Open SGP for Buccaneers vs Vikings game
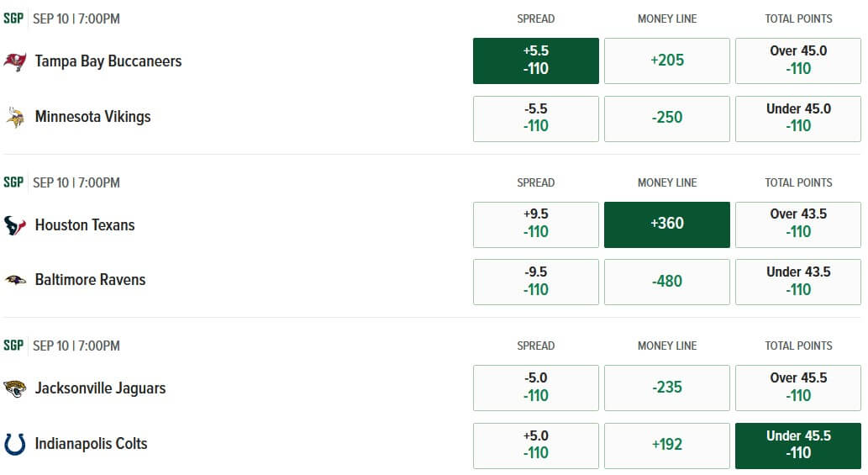Image resolution: width=868 pixels, height=475 pixels. coord(13,18)
